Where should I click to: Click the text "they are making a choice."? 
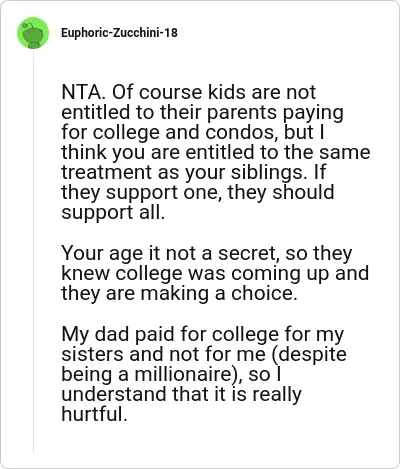pos(179,293)
